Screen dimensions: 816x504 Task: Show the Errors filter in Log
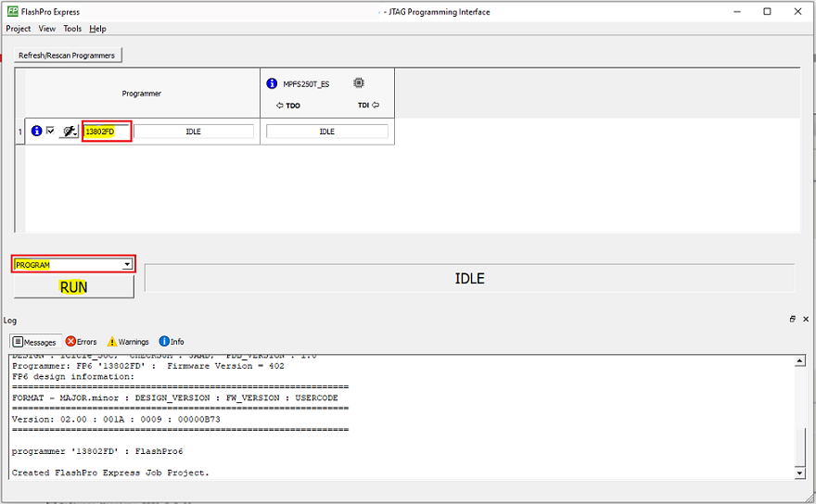pos(82,342)
